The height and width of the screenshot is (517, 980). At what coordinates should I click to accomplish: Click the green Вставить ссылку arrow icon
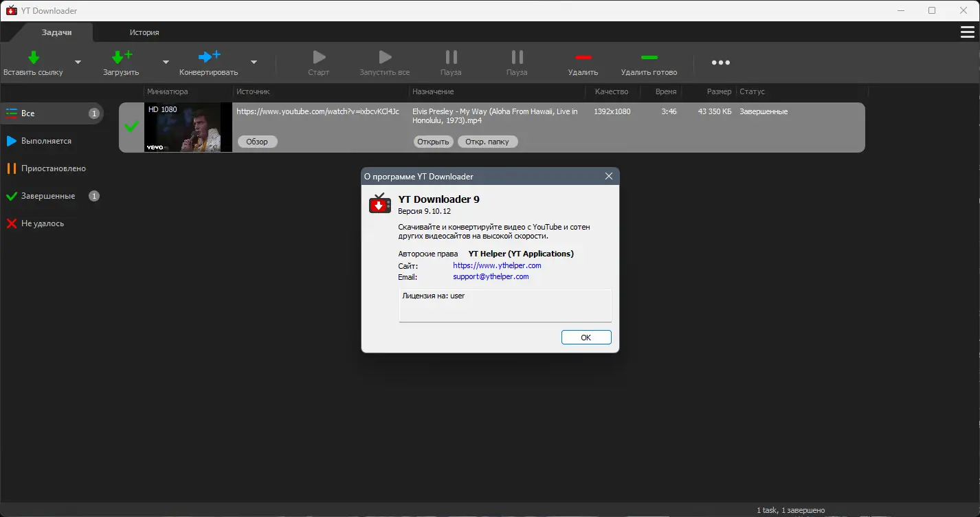click(x=33, y=57)
